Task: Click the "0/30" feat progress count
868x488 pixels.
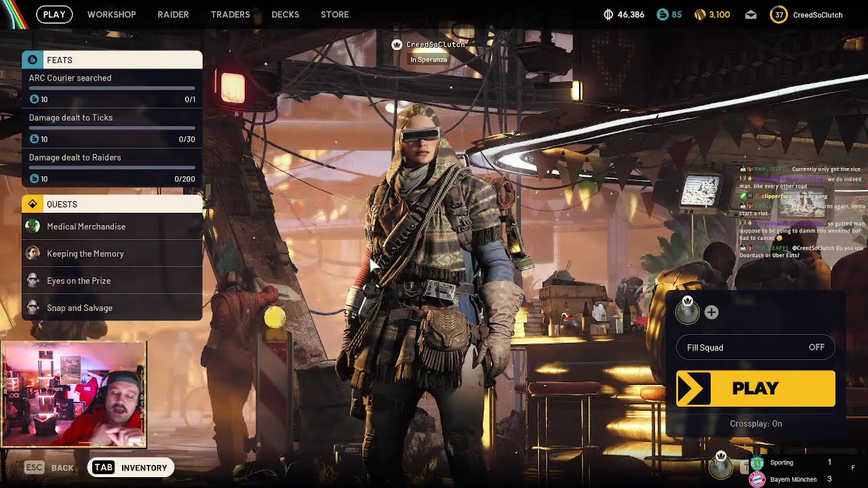Action: click(187, 140)
